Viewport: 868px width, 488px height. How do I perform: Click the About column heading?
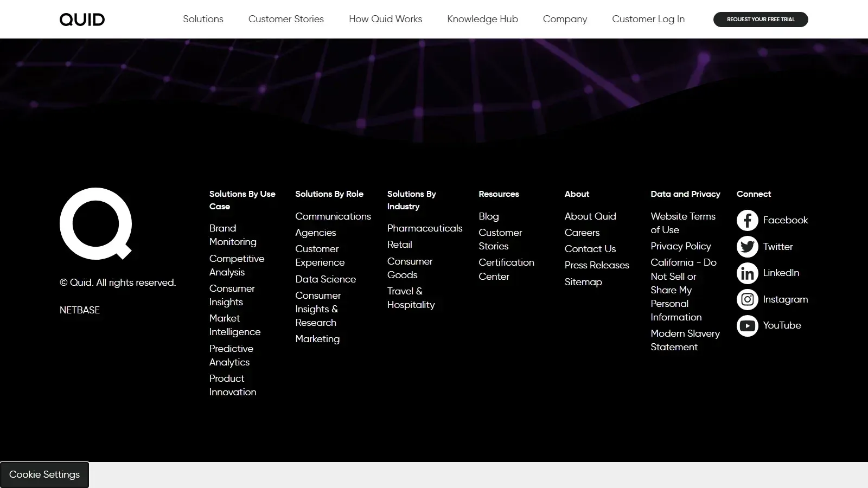tap(577, 194)
